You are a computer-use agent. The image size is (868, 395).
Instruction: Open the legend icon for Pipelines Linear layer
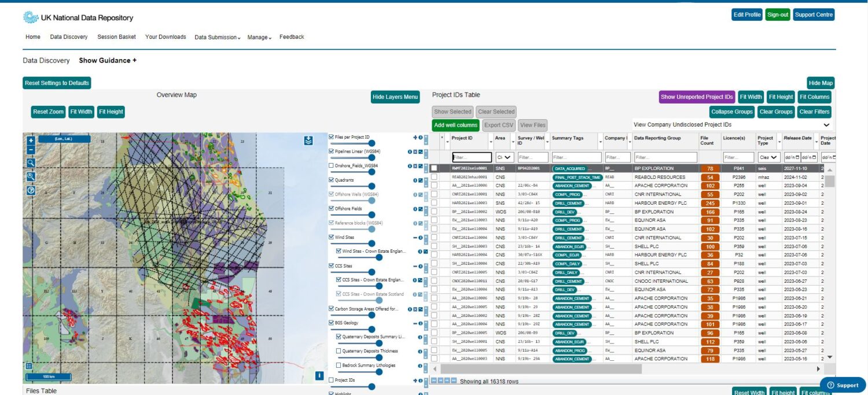coord(421,152)
